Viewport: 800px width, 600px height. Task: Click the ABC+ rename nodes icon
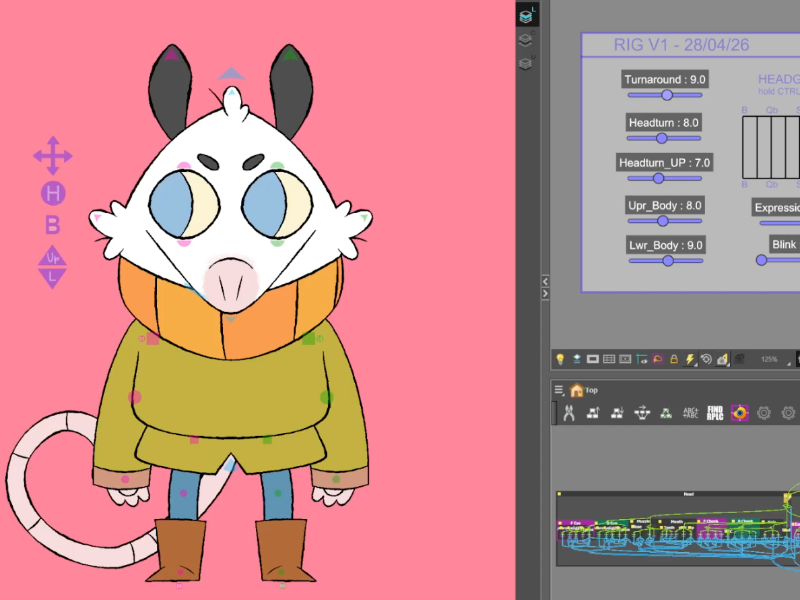[690, 413]
